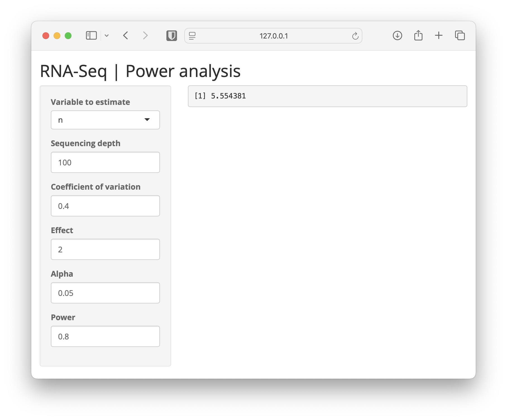507x420 pixels.
Task: Open the Variable to estimate dropdown
Action: coord(105,120)
